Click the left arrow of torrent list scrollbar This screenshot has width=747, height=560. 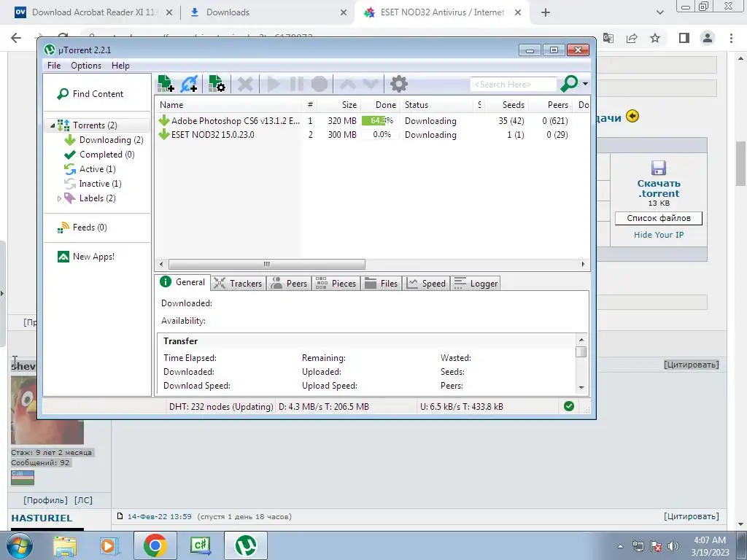click(161, 264)
